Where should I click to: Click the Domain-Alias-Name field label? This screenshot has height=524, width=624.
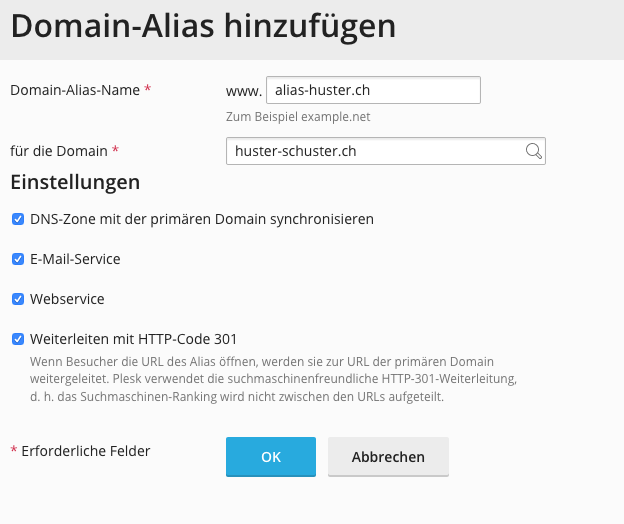[x=75, y=90]
